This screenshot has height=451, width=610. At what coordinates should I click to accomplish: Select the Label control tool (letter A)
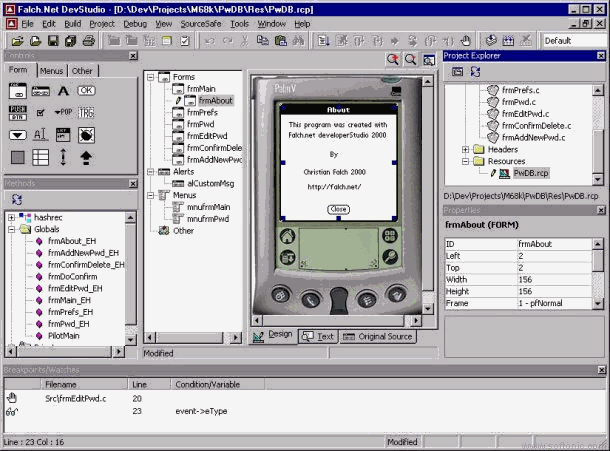click(64, 90)
